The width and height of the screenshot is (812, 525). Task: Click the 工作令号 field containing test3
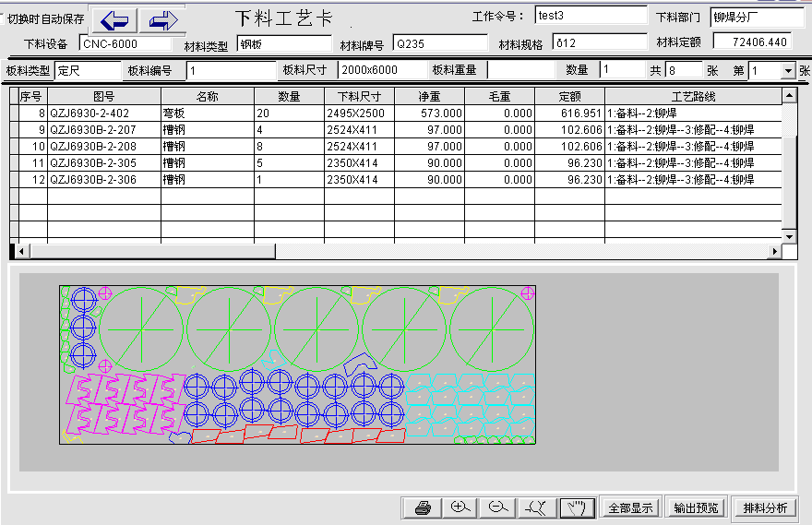591,16
